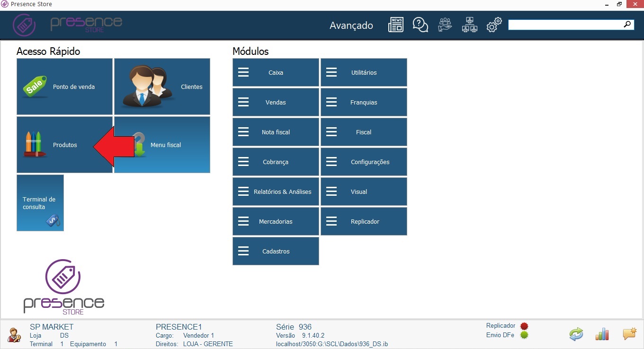Open the settings gears icon
Viewport: 644px width, 349px height.
(x=494, y=25)
